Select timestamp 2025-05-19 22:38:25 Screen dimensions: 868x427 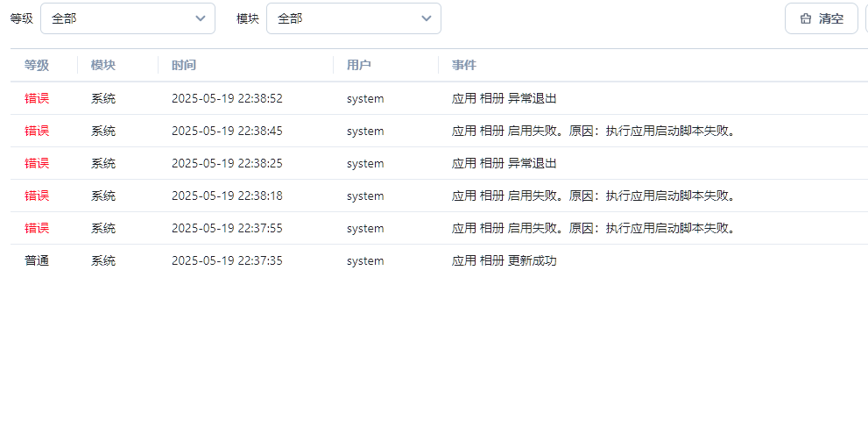tap(227, 163)
